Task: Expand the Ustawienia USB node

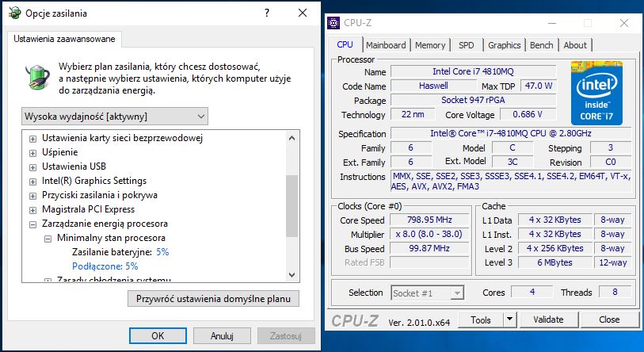Action: point(32,167)
